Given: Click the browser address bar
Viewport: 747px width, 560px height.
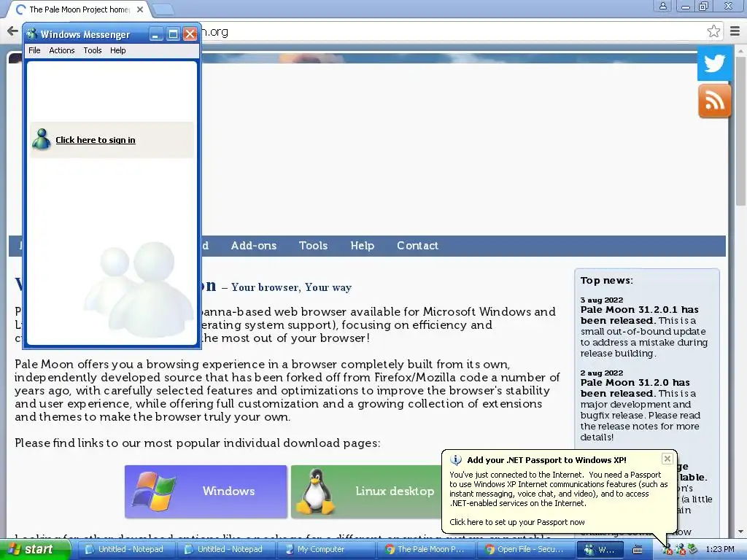Looking at the screenshot, I should (452, 31).
